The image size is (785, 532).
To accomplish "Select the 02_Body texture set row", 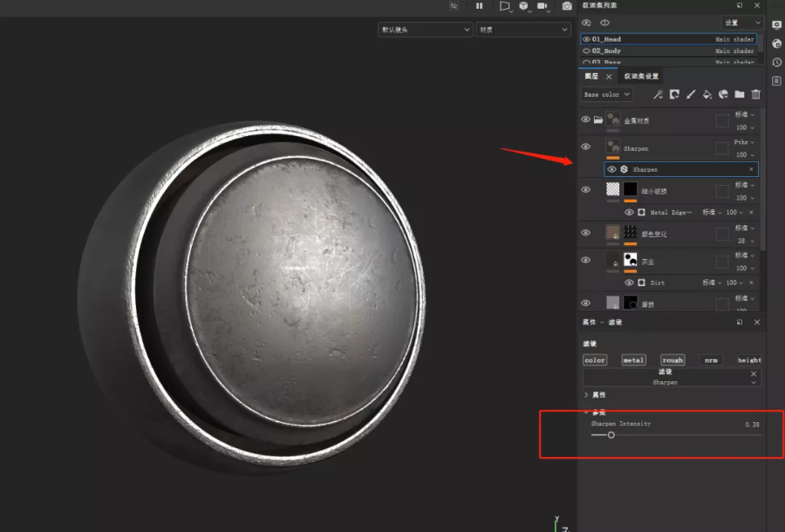I will (x=668, y=51).
